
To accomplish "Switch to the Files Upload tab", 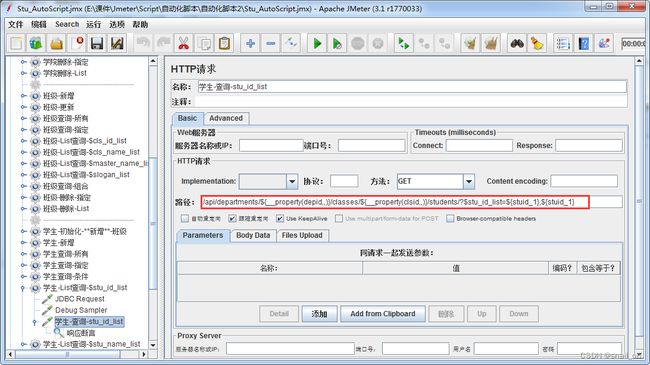I will (x=302, y=235).
